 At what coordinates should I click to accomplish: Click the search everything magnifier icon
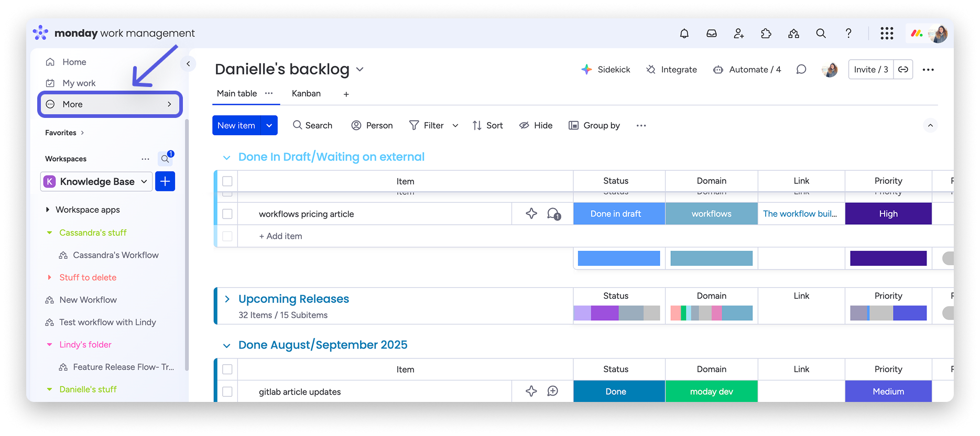click(821, 34)
